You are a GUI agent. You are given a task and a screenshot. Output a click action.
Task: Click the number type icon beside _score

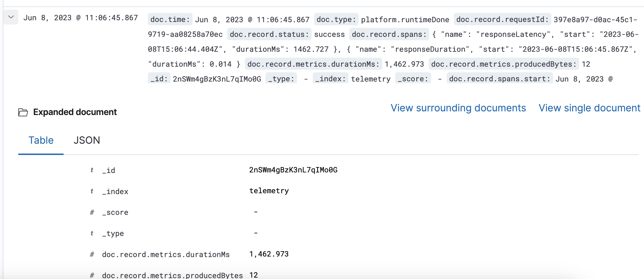click(91, 212)
